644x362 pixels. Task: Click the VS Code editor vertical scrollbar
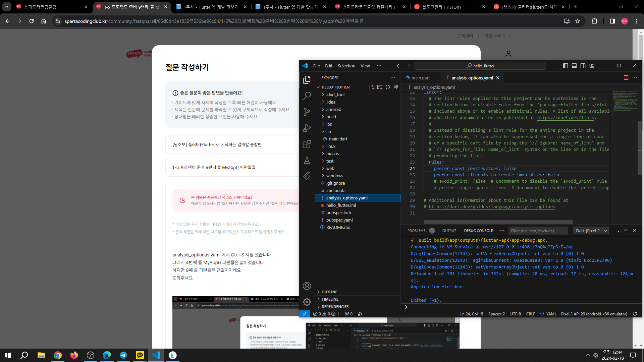click(x=640, y=147)
